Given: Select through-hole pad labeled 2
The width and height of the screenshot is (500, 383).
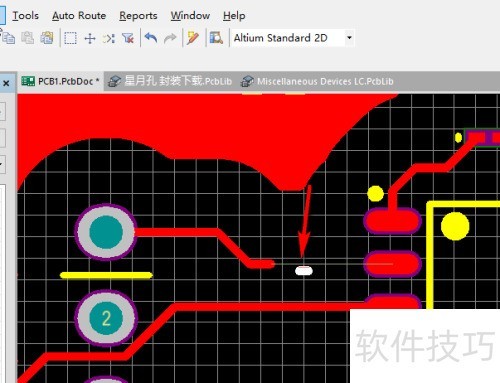Looking at the screenshot, I should coord(106,318).
